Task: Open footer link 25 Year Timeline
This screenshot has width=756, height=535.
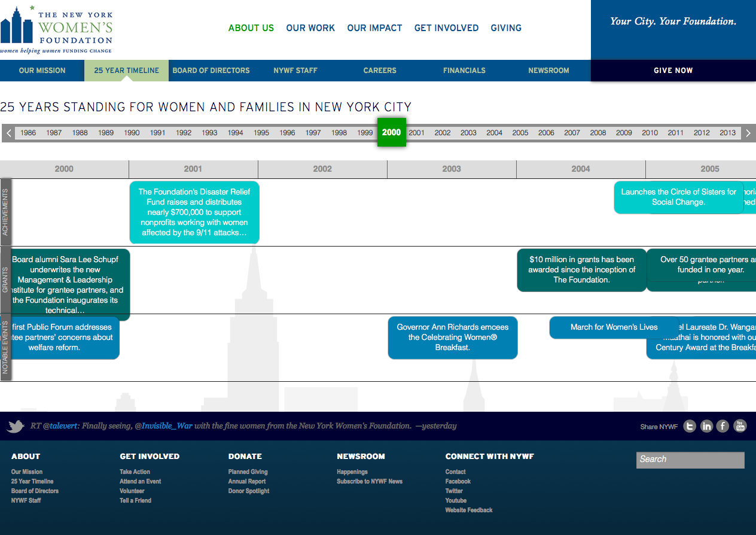Action: 32,481
